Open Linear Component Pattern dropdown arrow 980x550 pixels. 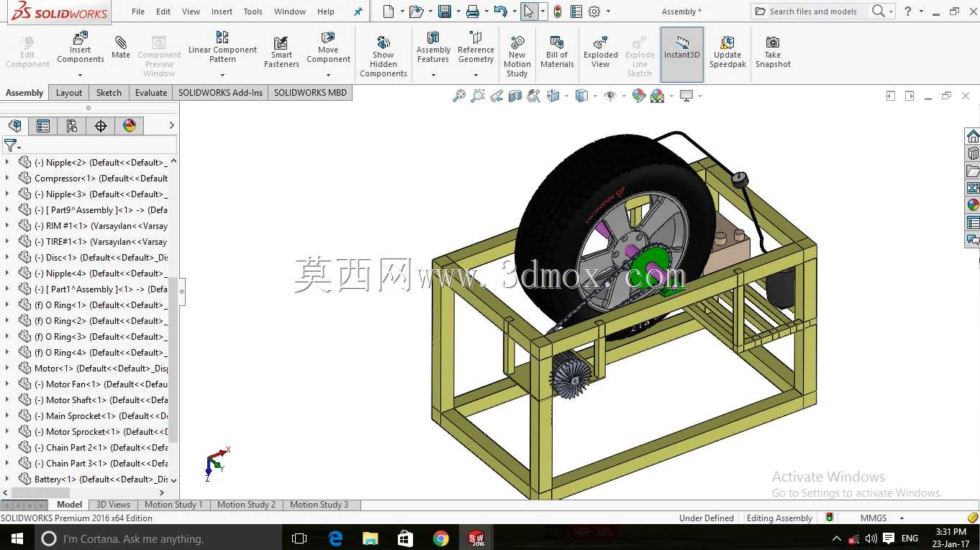[x=222, y=75]
